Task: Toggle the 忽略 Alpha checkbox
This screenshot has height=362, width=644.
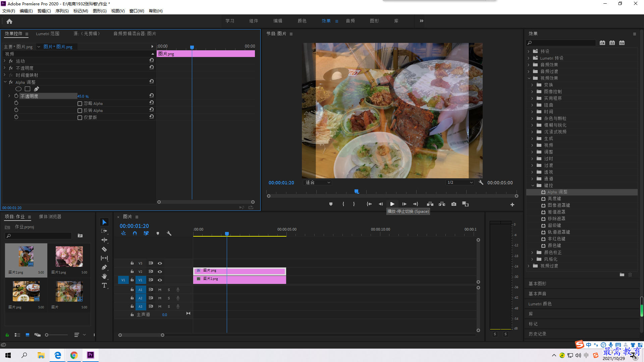Action: [80, 104]
